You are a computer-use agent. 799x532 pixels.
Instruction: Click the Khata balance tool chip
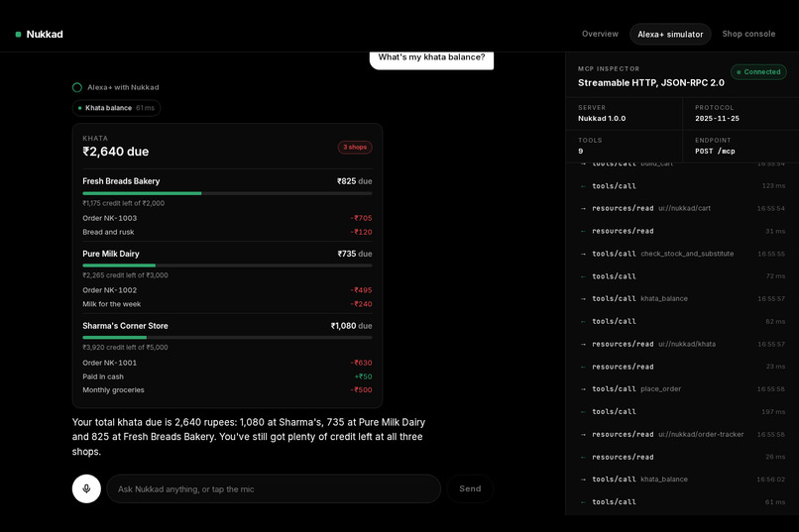click(116, 108)
